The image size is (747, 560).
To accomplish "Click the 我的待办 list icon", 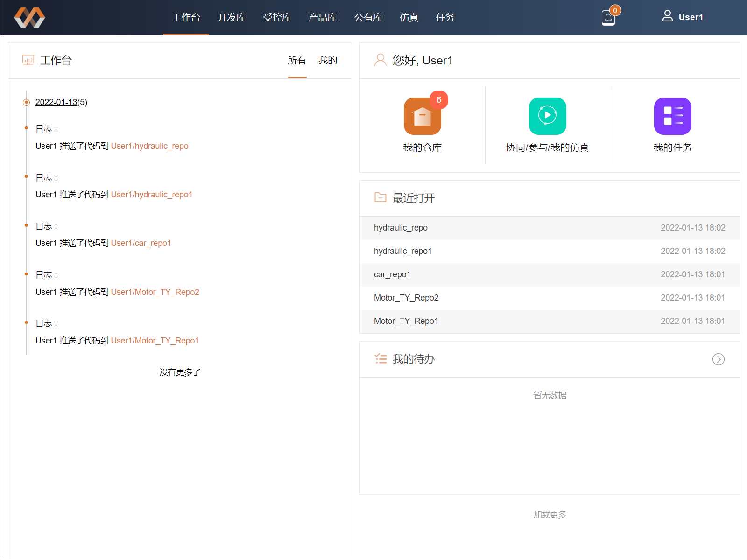I will [x=381, y=359].
